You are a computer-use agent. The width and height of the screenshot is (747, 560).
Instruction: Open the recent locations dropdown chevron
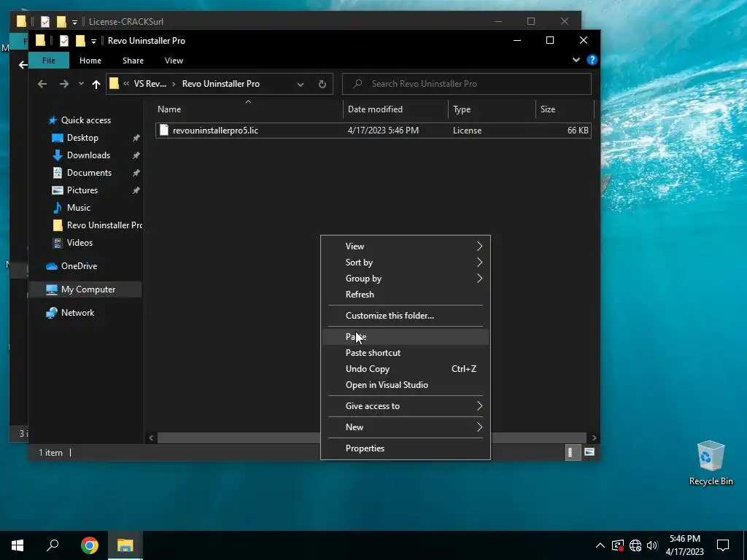point(81,84)
